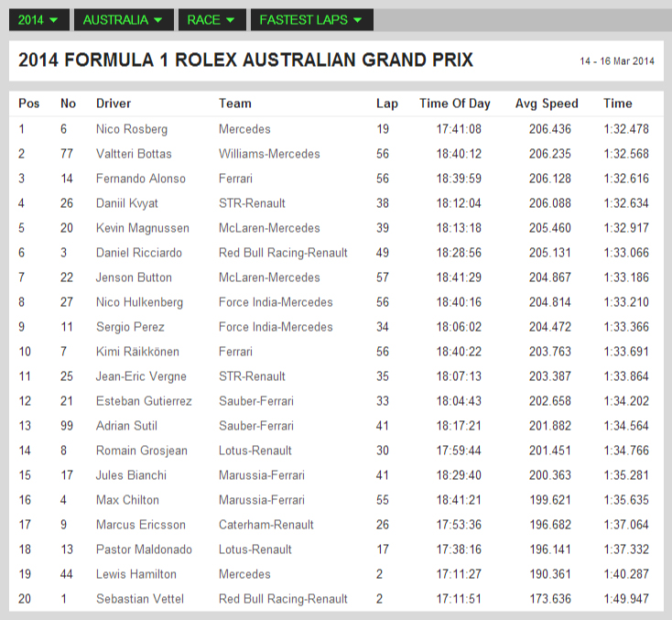Select Lewis Hamilton's row name

[136, 574]
